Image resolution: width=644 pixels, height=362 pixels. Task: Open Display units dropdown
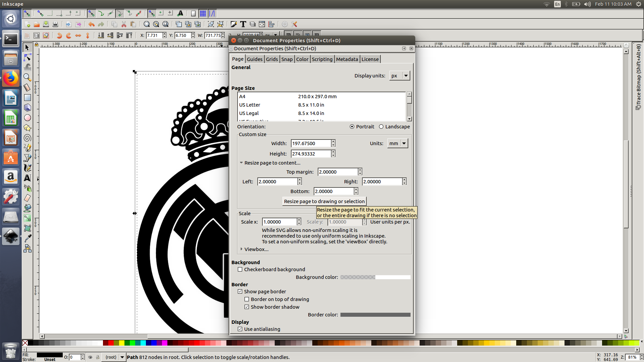(x=399, y=76)
